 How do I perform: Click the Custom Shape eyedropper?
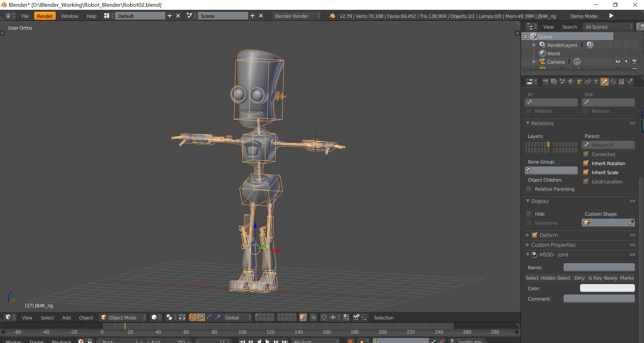coord(631,223)
